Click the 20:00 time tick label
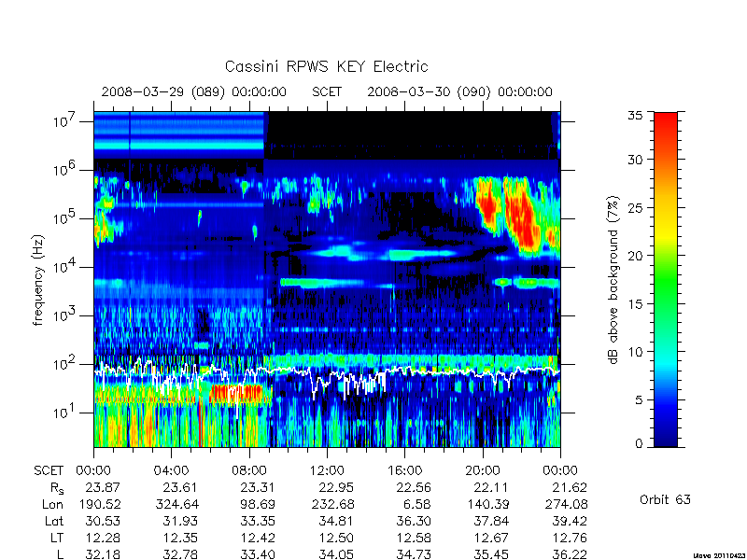 [483, 471]
